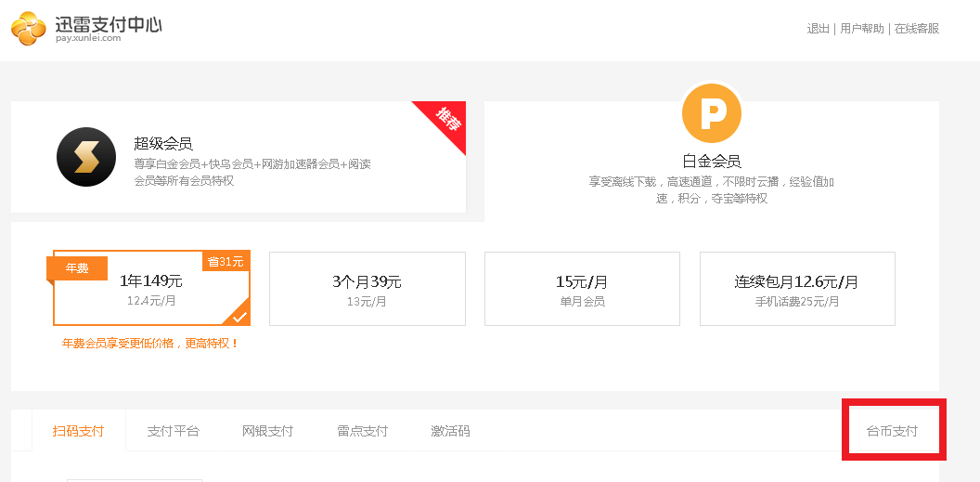Select the 1年149元 plan
The image size is (980, 482).
[151, 288]
